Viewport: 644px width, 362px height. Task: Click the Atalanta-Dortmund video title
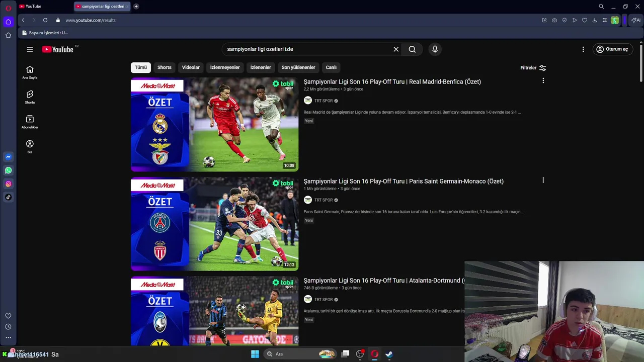point(384,281)
